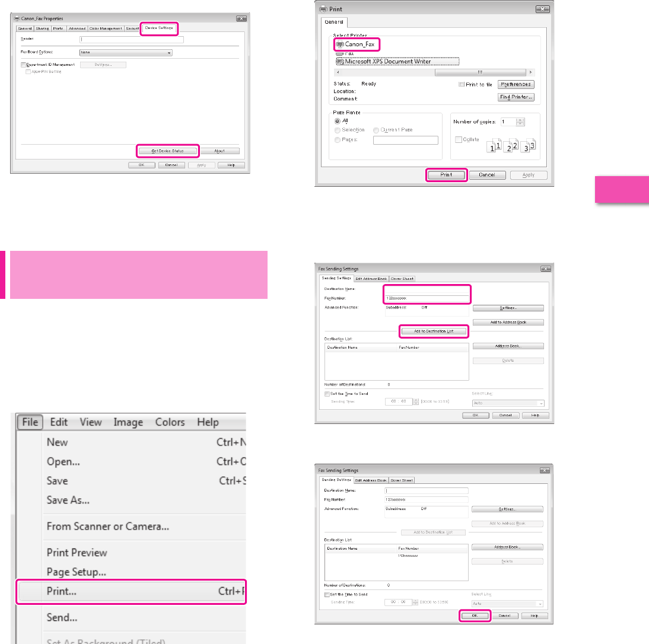649x644 pixels.
Task: Click the Find Printer... button
Action: (x=516, y=97)
